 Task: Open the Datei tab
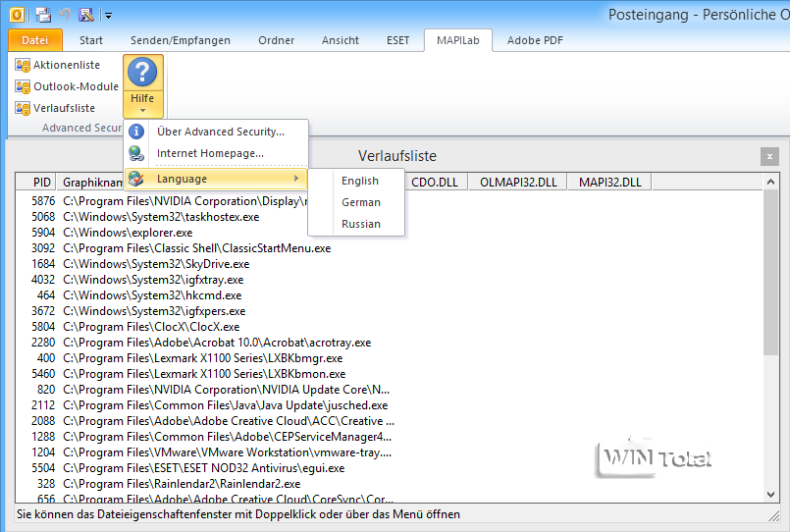[35, 40]
